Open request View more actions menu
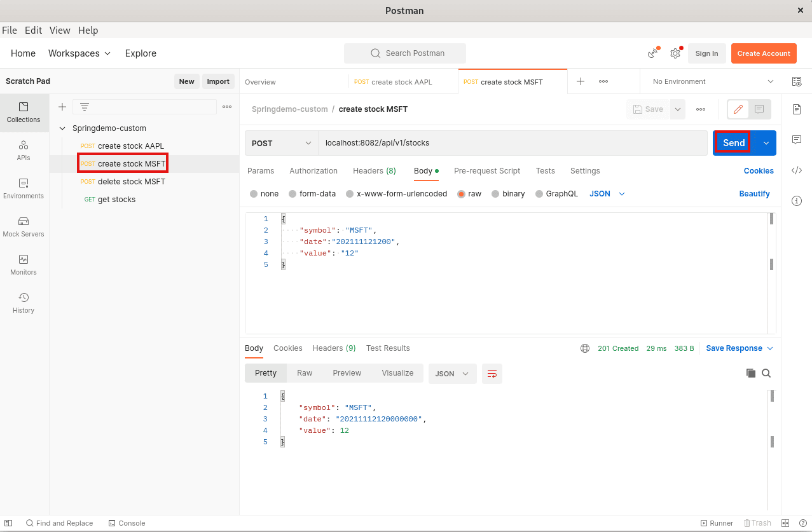Image resolution: width=812 pixels, height=532 pixels. [x=701, y=109]
